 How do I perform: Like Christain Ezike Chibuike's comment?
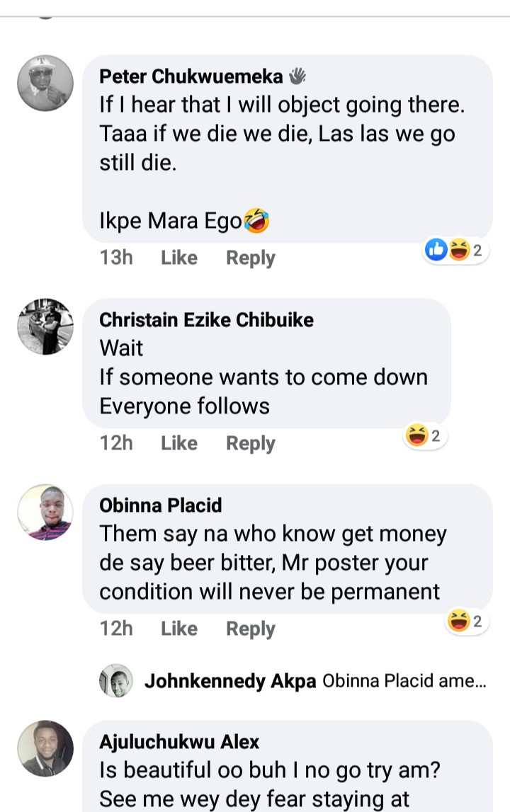click(x=179, y=443)
